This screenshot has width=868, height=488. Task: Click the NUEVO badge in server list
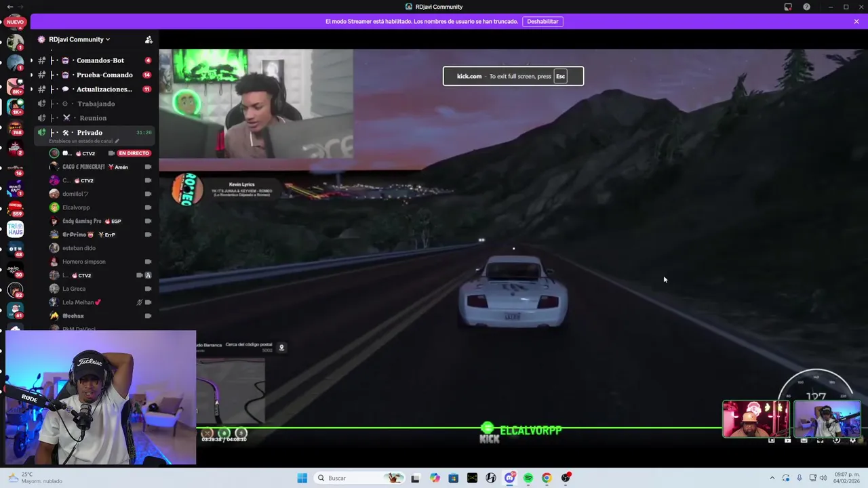click(15, 22)
